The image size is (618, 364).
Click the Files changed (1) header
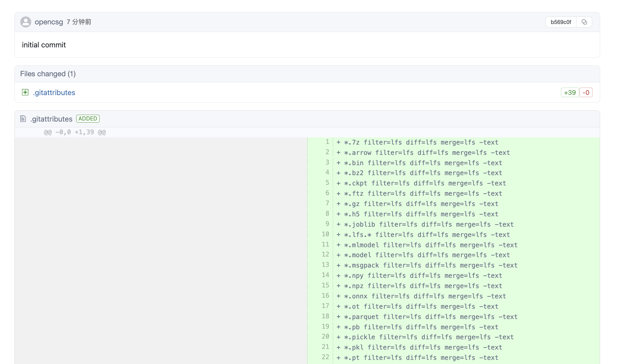(x=48, y=74)
